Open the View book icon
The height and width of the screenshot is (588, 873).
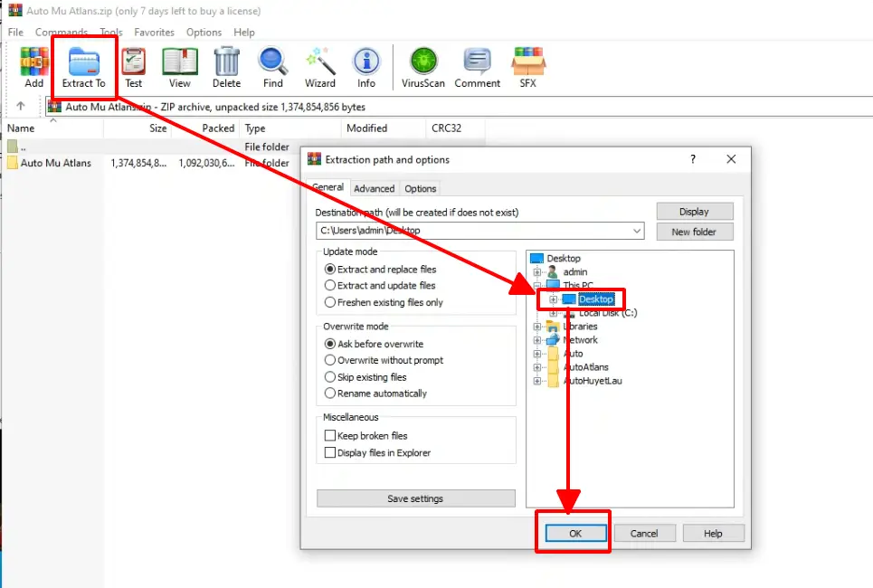(180, 62)
